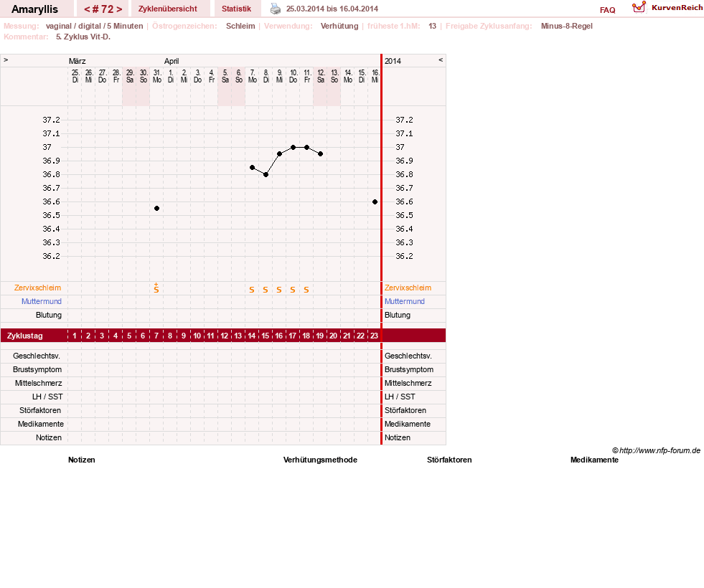The height and width of the screenshot is (588, 704).
Task: Click the bottom Medikamente heading
Action: coord(594,460)
